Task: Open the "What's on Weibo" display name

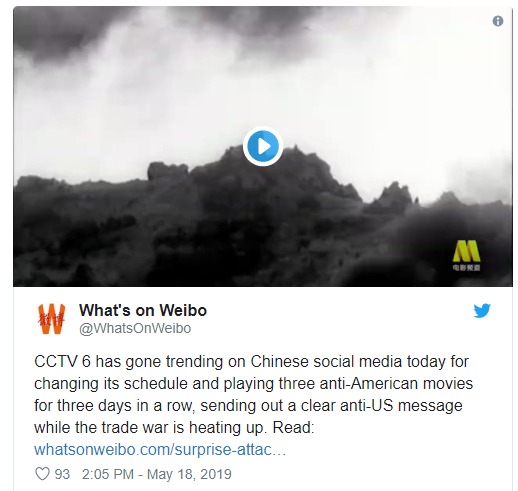Action: tap(143, 310)
